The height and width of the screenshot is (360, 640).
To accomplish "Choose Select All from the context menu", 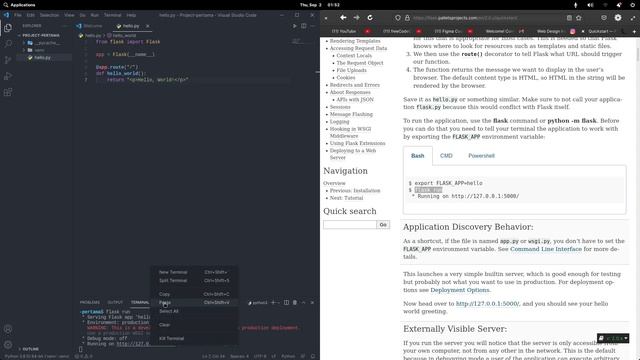I will click(x=194, y=311).
